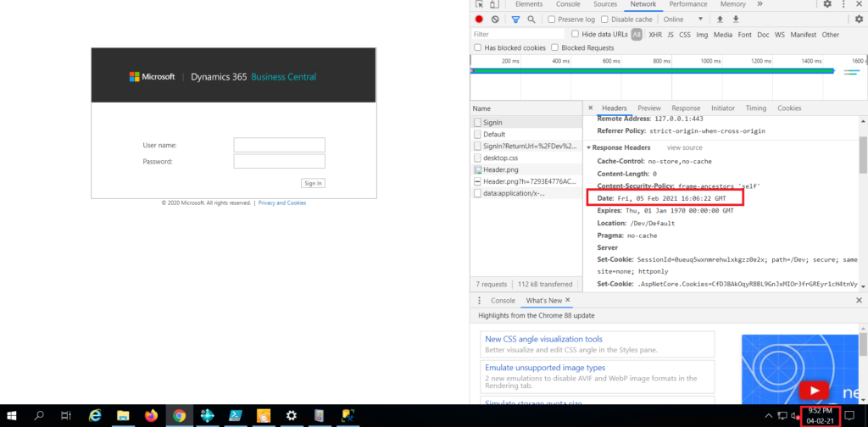Close the bottom drawer panel
The image size is (868, 427).
[x=860, y=300]
